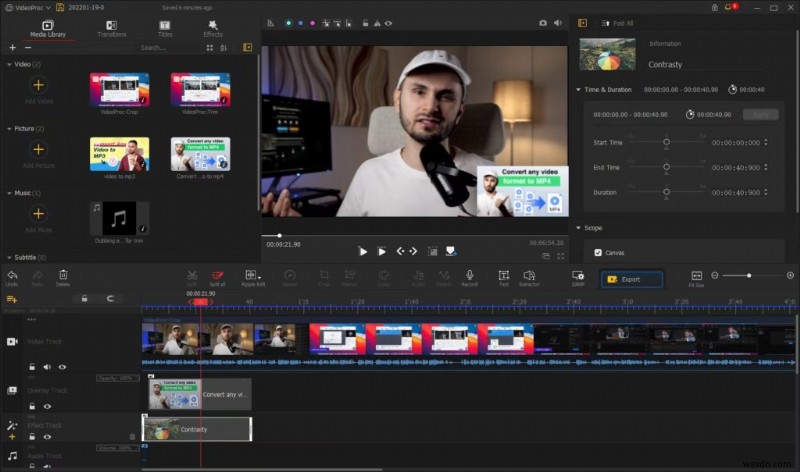800x472 pixels.
Task: Click the Undo arrow icon
Action: point(12,274)
